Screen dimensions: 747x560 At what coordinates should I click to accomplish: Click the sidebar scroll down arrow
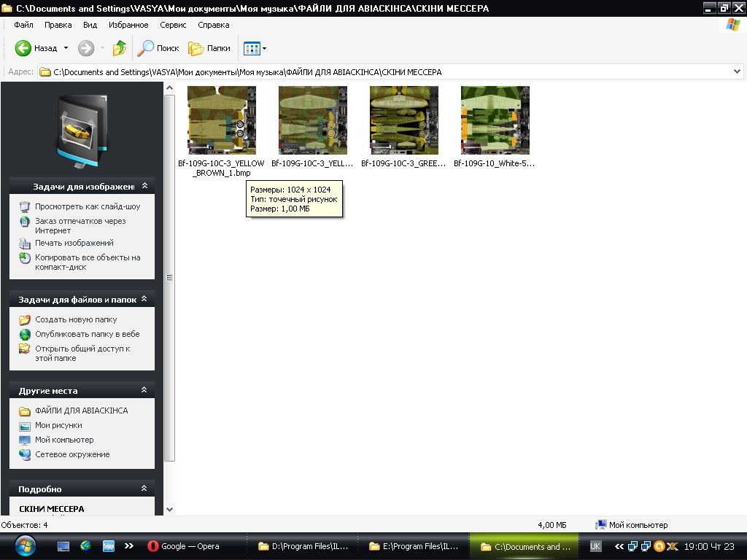coord(169,510)
